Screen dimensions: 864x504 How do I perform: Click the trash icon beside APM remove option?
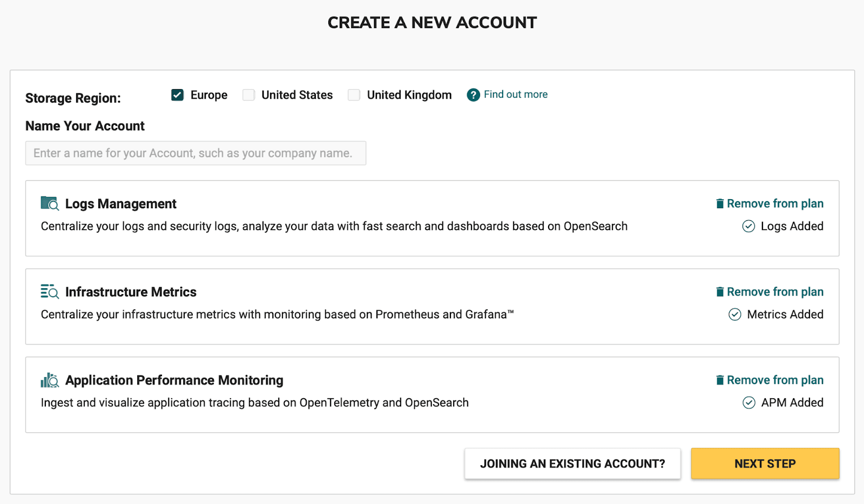(720, 380)
